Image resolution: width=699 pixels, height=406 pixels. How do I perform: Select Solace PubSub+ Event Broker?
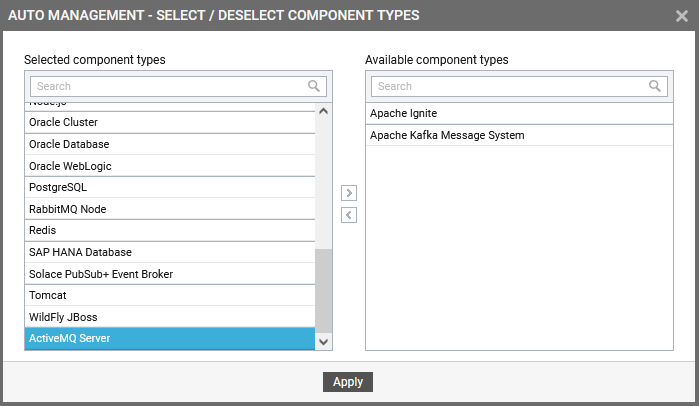170,274
